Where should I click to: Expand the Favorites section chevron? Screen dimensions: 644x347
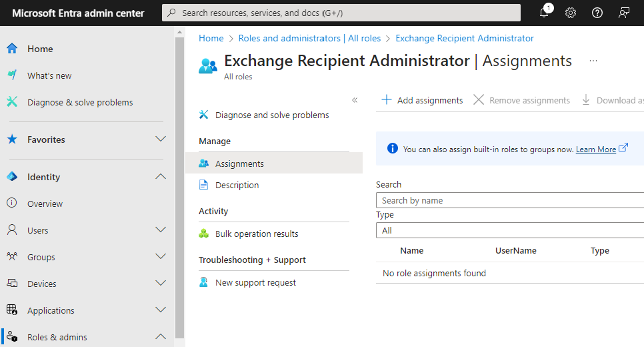point(161,139)
